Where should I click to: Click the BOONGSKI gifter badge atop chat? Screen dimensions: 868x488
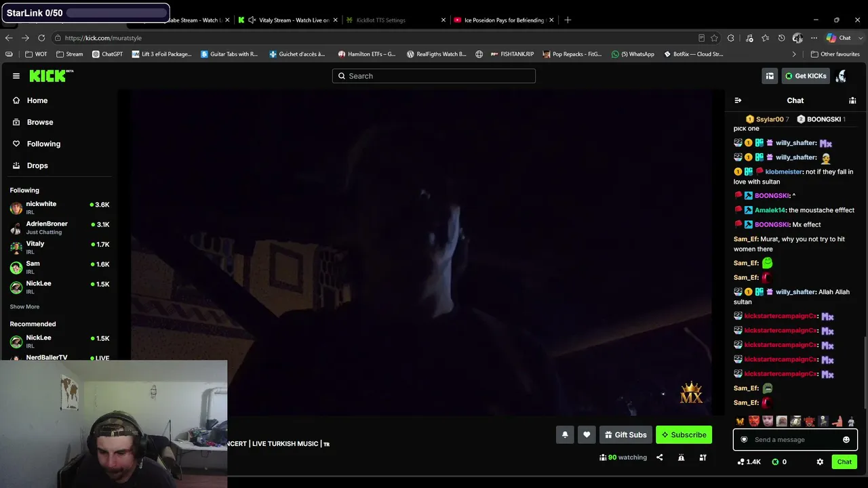pos(821,119)
